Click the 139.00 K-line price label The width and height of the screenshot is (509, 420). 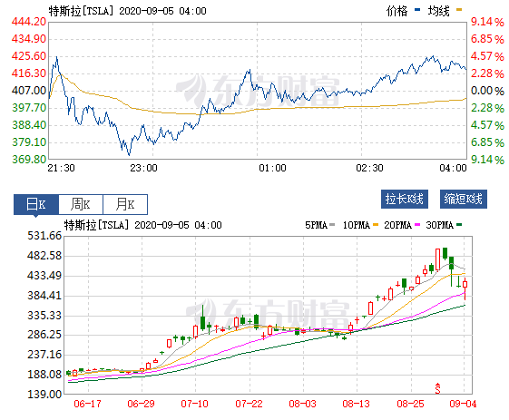pos(44,395)
